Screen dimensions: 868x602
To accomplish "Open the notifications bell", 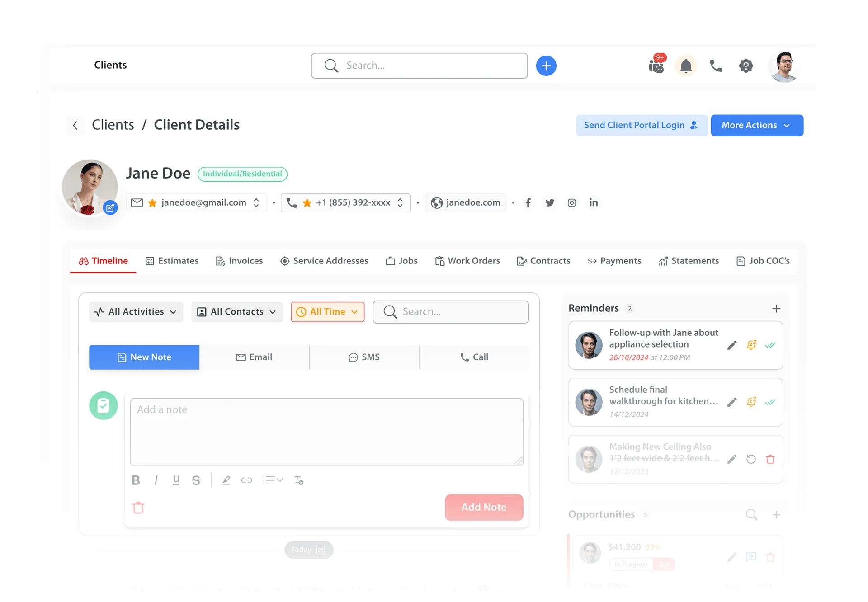I will 686,66.
